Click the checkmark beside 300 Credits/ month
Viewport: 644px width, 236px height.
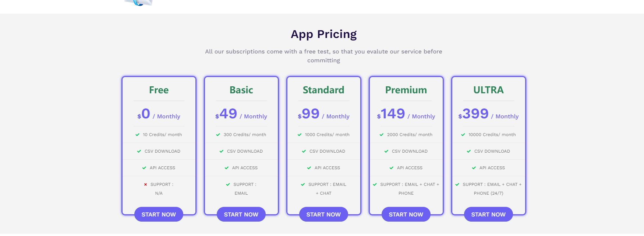point(218,135)
